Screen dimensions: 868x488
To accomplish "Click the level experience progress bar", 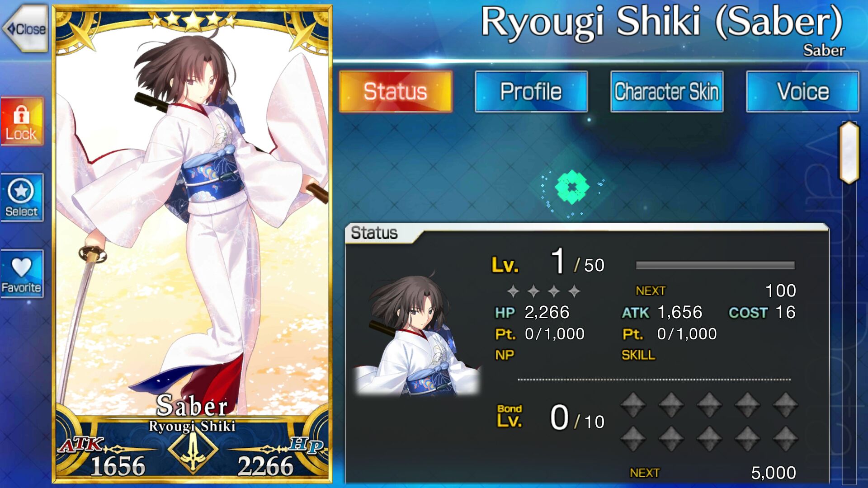I will (715, 265).
